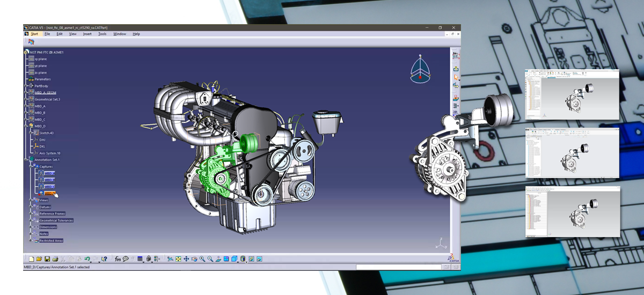Open the Help menu
Image resolution: width=644 pixels, height=295 pixels.
pyautogui.click(x=136, y=34)
